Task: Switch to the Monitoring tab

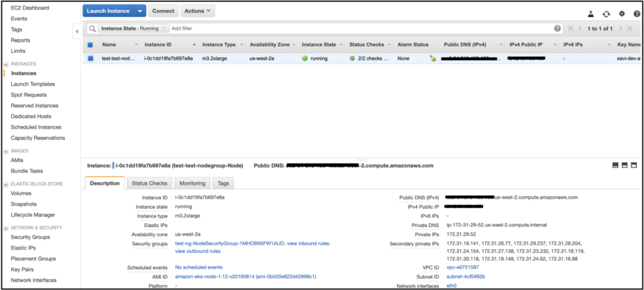Action: (x=192, y=183)
